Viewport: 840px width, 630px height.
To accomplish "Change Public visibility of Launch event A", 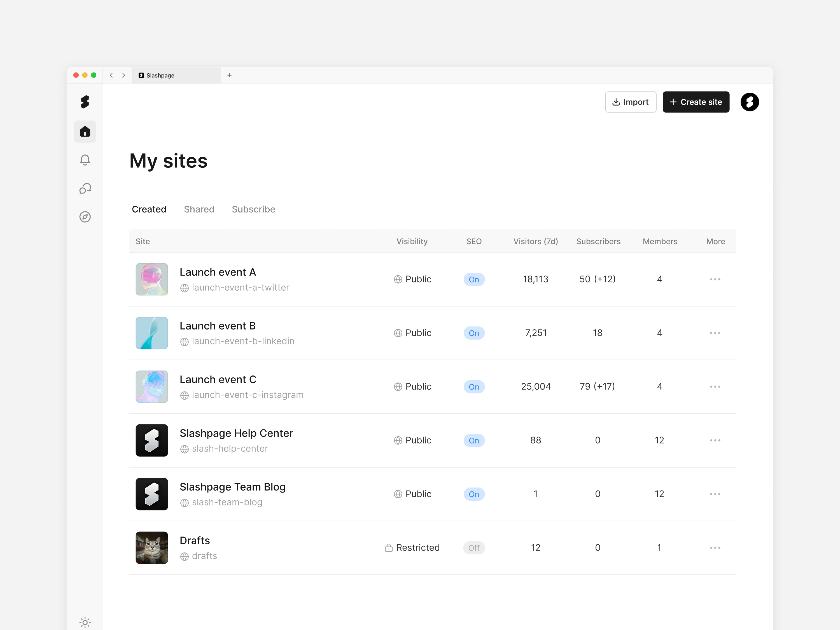I will [412, 279].
